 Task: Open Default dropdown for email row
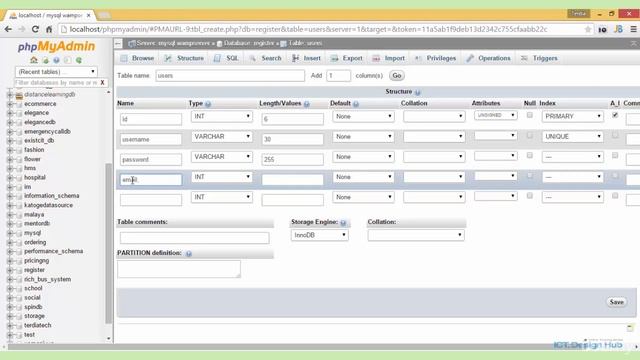[x=363, y=177]
